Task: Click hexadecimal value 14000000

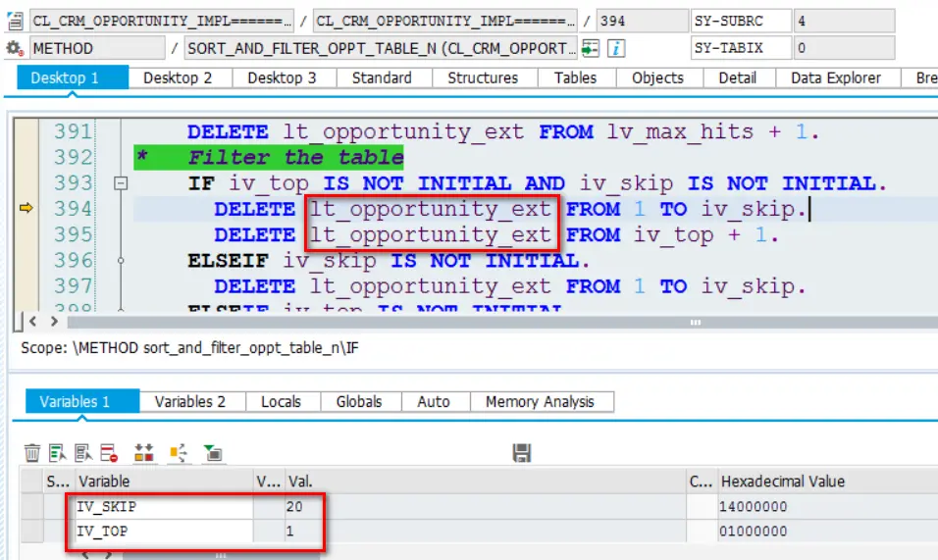Action: [754, 507]
